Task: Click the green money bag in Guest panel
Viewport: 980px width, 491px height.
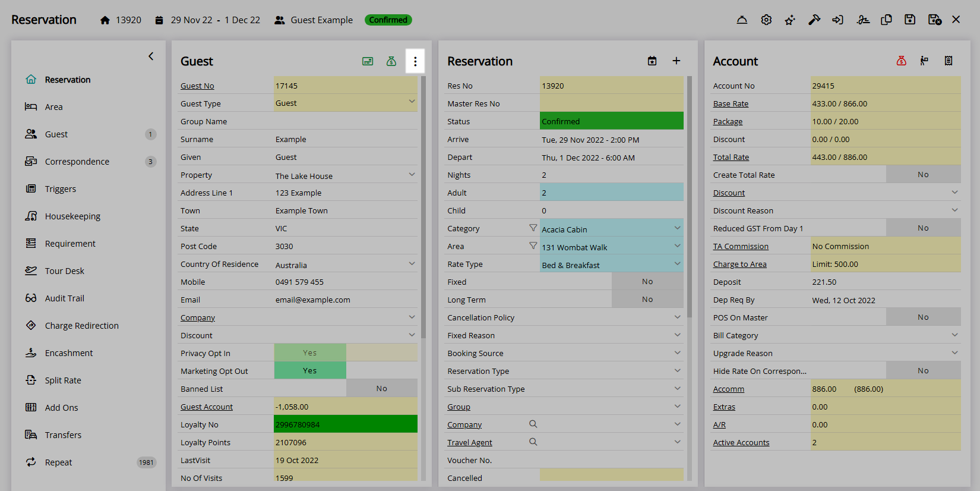Action: (x=391, y=61)
